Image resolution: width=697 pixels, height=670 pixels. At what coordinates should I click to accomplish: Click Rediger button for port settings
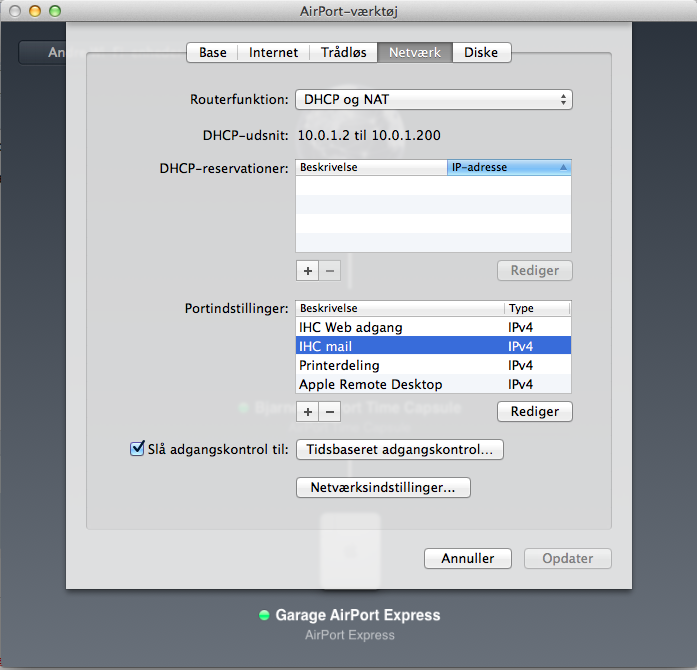[x=534, y=411]
